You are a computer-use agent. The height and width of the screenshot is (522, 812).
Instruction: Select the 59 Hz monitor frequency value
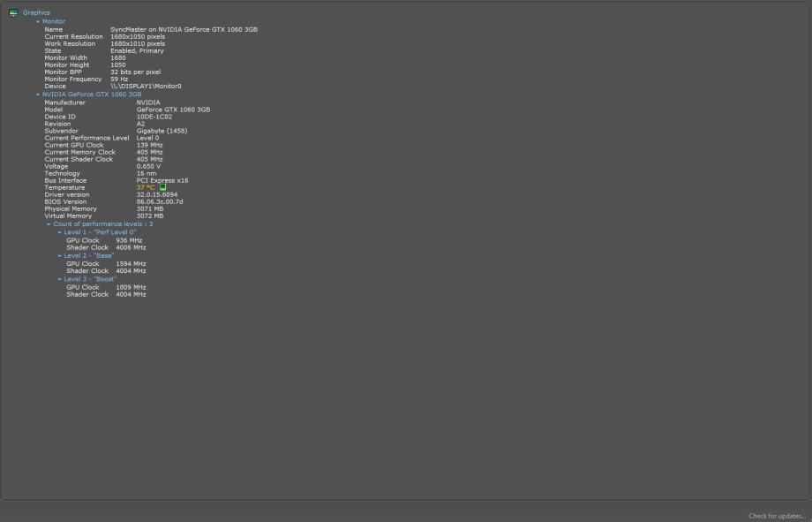(119, 79)
